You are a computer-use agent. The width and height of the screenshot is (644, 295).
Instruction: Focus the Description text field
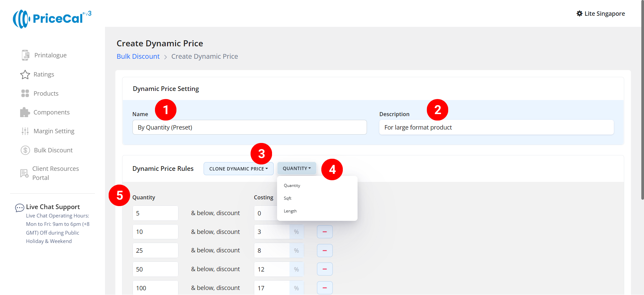[496, 128]
